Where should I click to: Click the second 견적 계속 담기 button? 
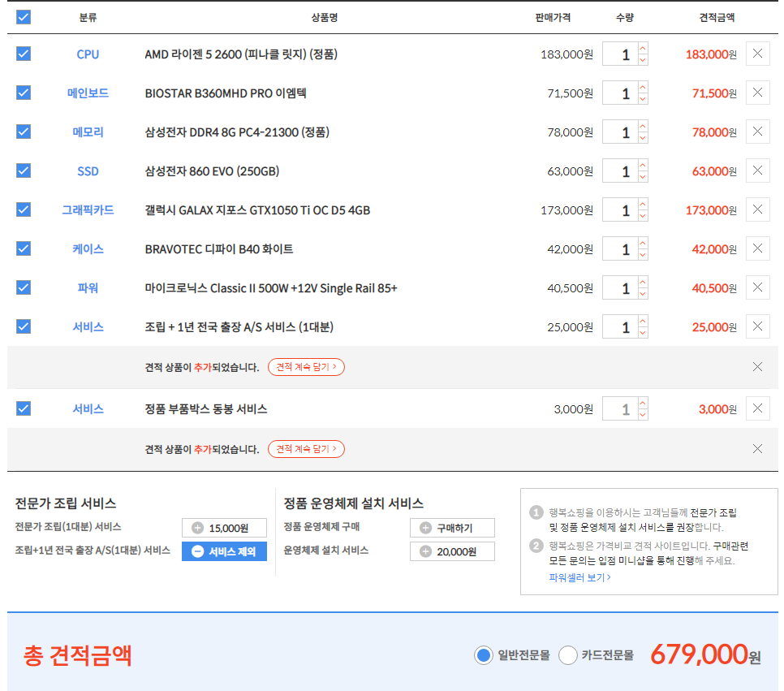(306, 449)
